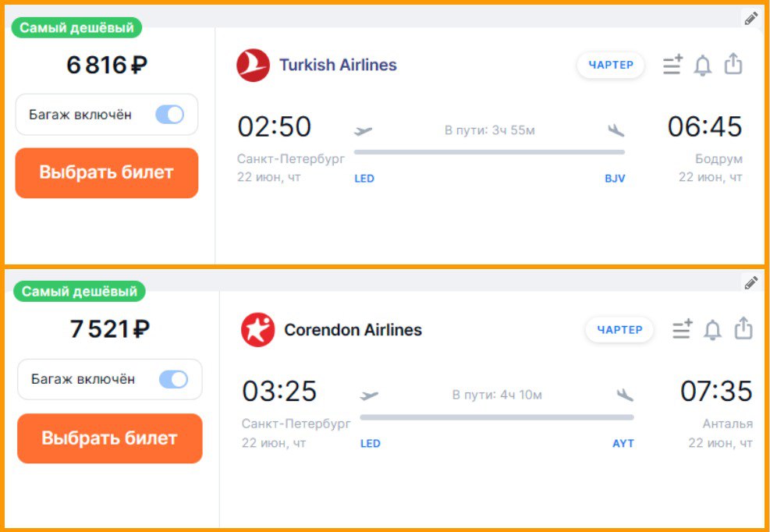770x532 pixels.
Task: Click the pencil edit icon on first ticket
Action: click(x=750, y=19)
